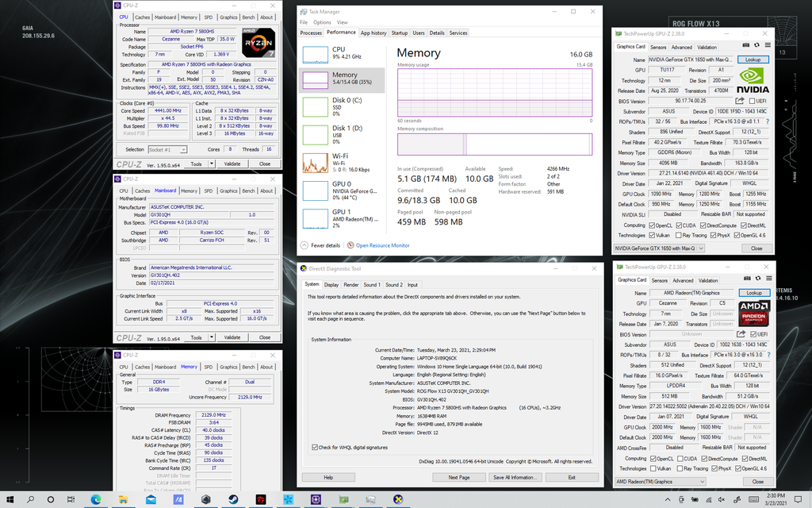Open the hamburger menu in NVIDIA GPU-Z window
Screen dimensions: 812x508
click(768, 45)
